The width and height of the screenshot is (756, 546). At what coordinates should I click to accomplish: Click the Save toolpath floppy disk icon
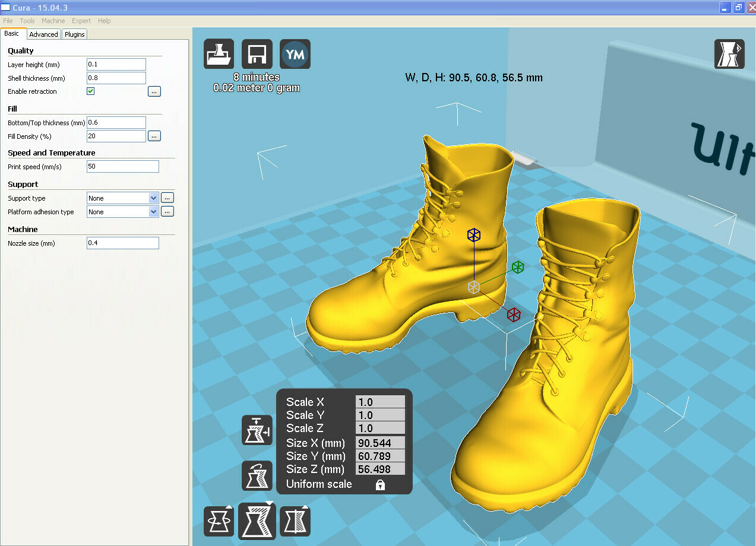[x=257, y=55]
